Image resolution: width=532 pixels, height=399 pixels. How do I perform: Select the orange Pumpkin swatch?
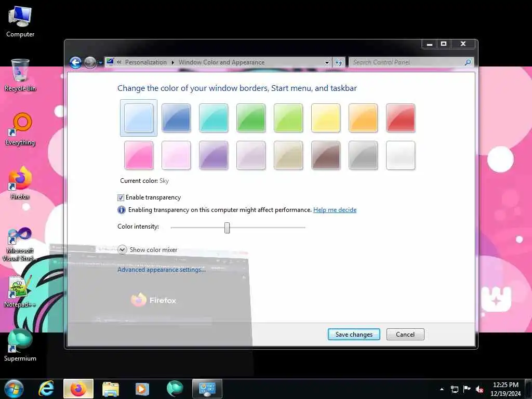[x=363, y=118]
